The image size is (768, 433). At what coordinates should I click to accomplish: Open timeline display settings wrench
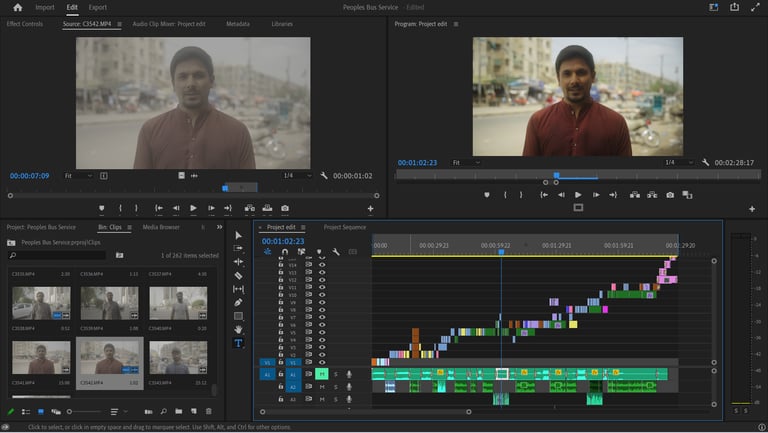click(x=336, y=252)
